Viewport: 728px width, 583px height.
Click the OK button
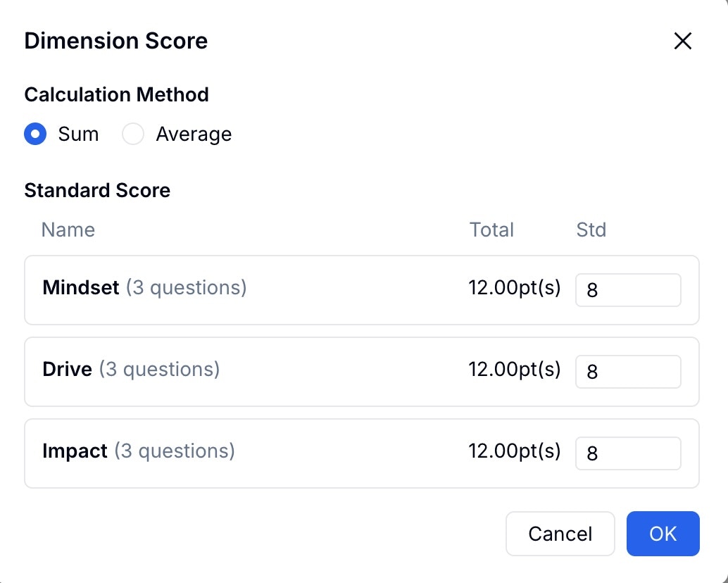point(663,534)
